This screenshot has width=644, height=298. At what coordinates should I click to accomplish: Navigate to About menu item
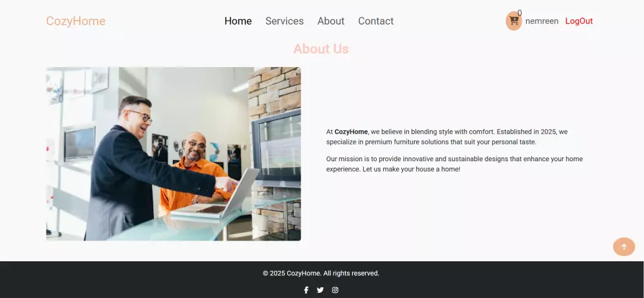tap(331, 21)
